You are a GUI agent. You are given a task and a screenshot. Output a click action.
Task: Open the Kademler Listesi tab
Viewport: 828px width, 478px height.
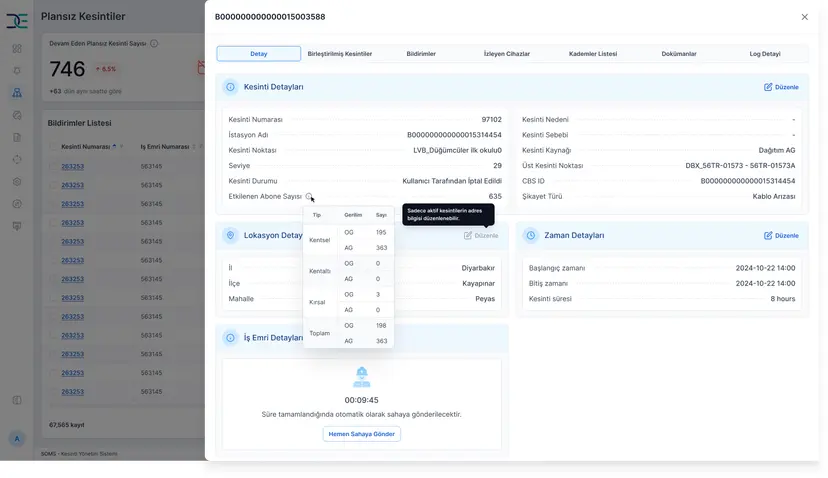point(592,54)
